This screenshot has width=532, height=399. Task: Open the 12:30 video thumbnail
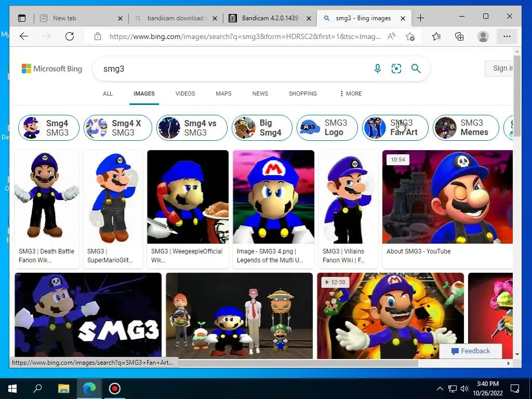point(391,315)
